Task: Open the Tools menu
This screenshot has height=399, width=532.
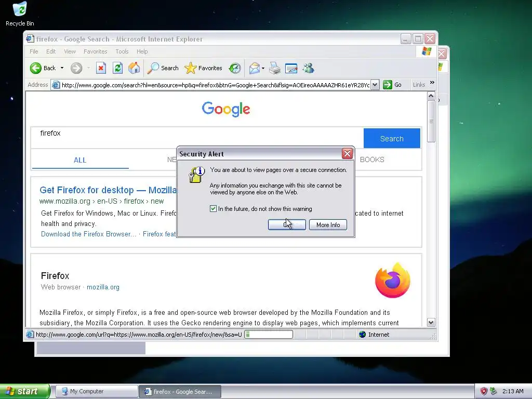Action: click(x=122, y=51)
